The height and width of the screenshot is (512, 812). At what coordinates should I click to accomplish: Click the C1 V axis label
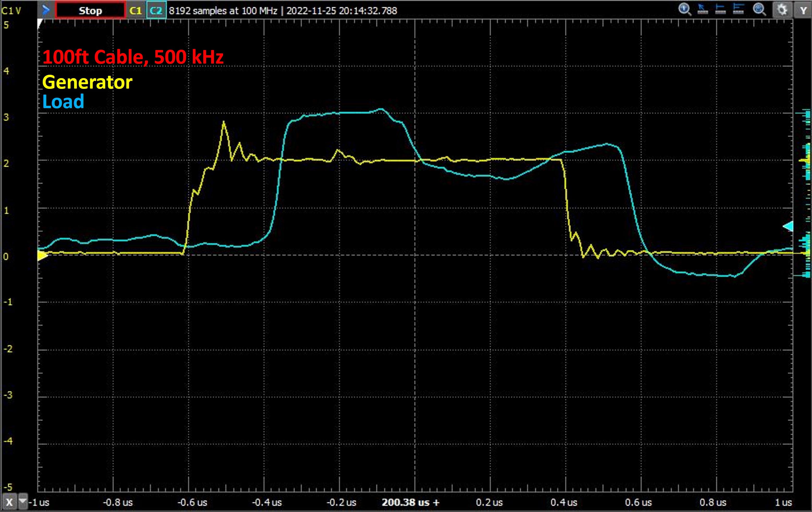pyautogui.click(x=11, y=11)
